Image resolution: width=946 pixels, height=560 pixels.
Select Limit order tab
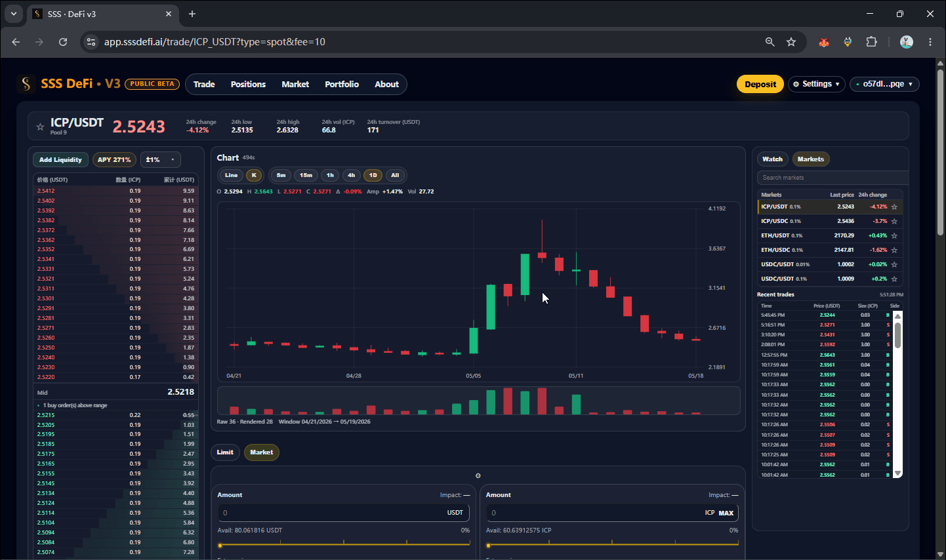(x=225, y=452)
